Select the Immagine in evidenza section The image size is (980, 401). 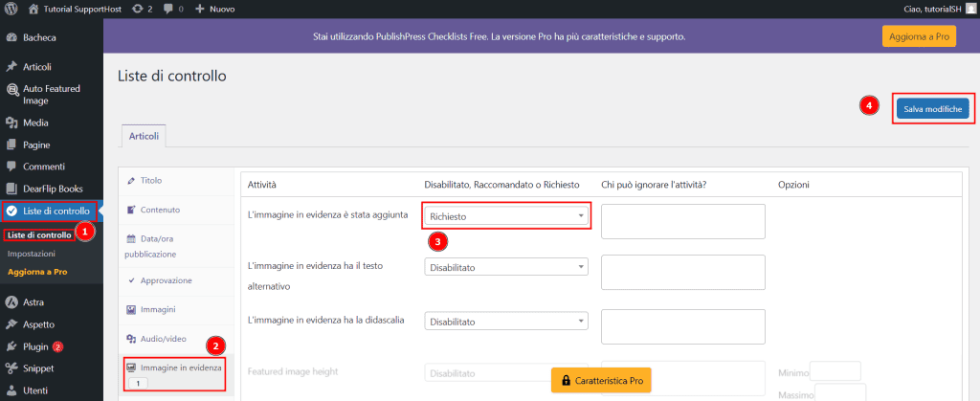coord(176,373)
